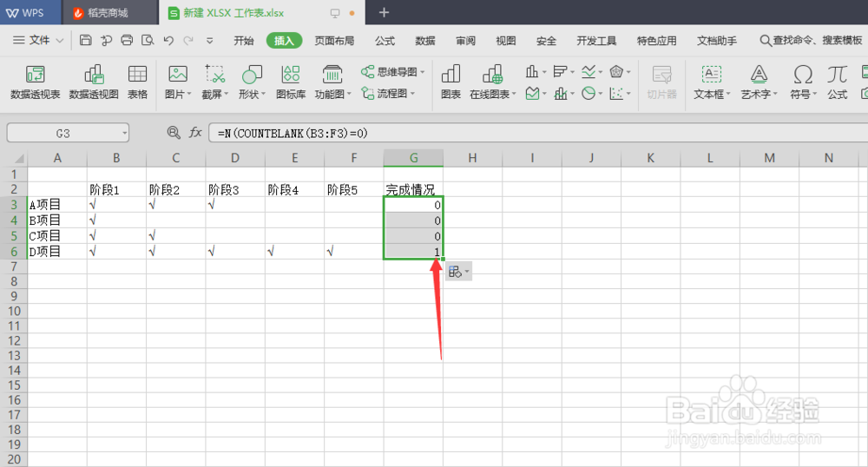Open the 文件 menu dropdown arrow
The image size is (868, 467).
coord(60,41)
